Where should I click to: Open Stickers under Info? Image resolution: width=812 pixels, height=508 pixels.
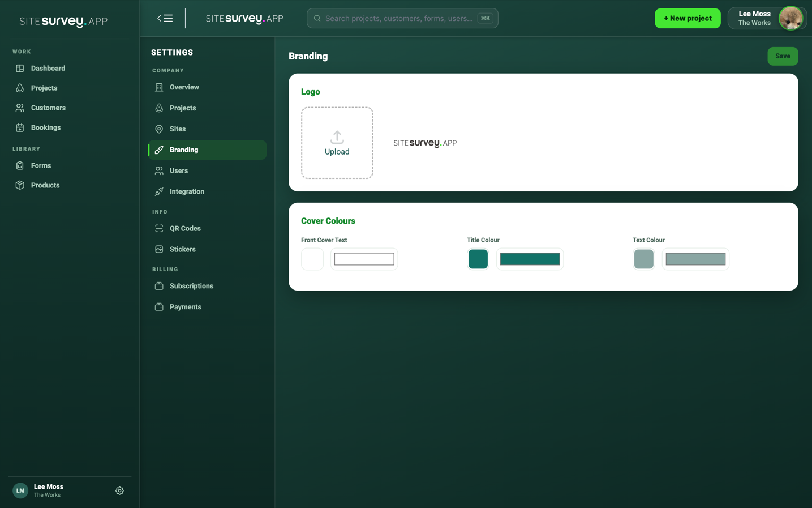pyautogui.click(x=207, y=250)
